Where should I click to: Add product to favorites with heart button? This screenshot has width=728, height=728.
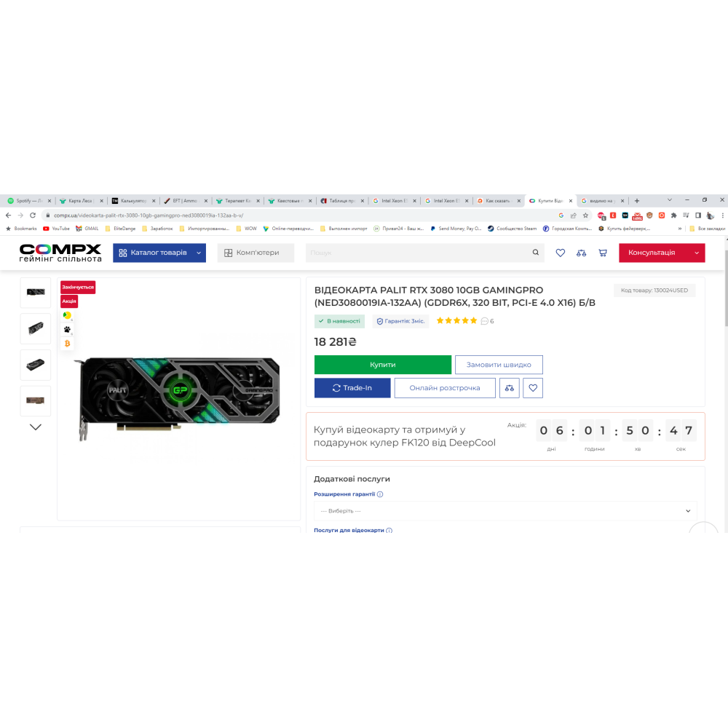click(x=533, y=388)
